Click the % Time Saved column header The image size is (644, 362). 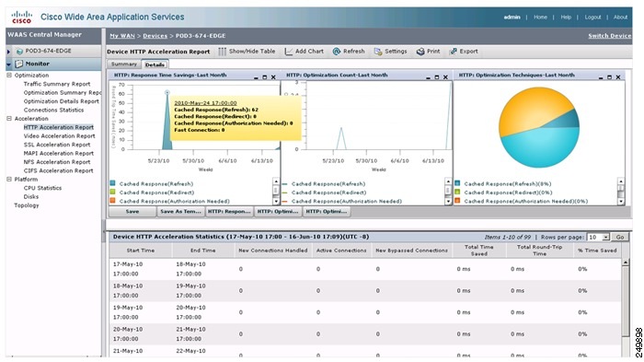(x=597, y=251)
